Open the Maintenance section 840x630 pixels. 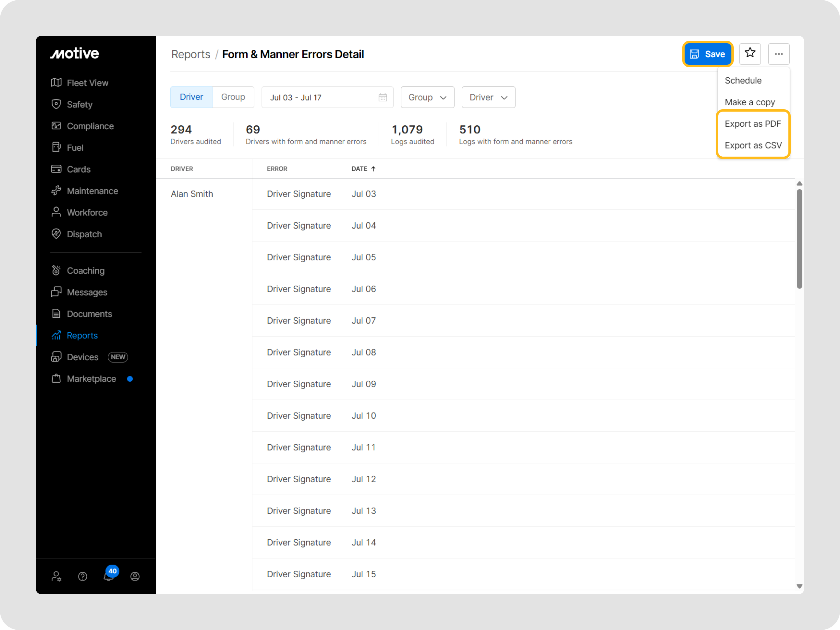pos(92,190)
